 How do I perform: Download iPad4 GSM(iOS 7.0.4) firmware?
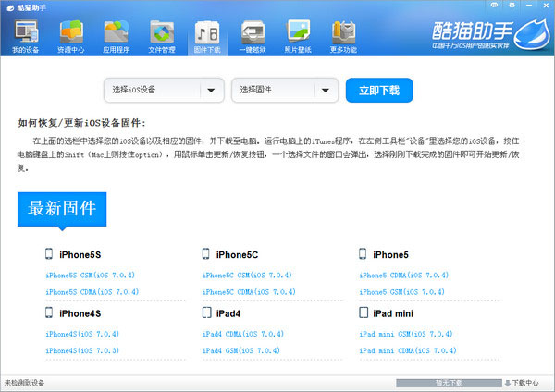click(x=241, y=351)
